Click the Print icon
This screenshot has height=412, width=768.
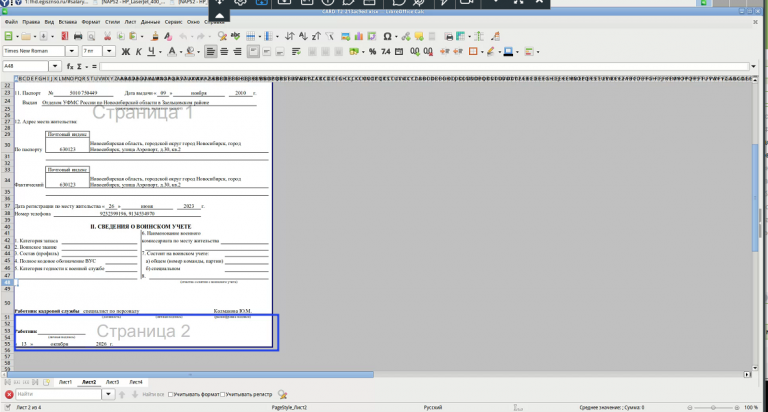(78, 36)
